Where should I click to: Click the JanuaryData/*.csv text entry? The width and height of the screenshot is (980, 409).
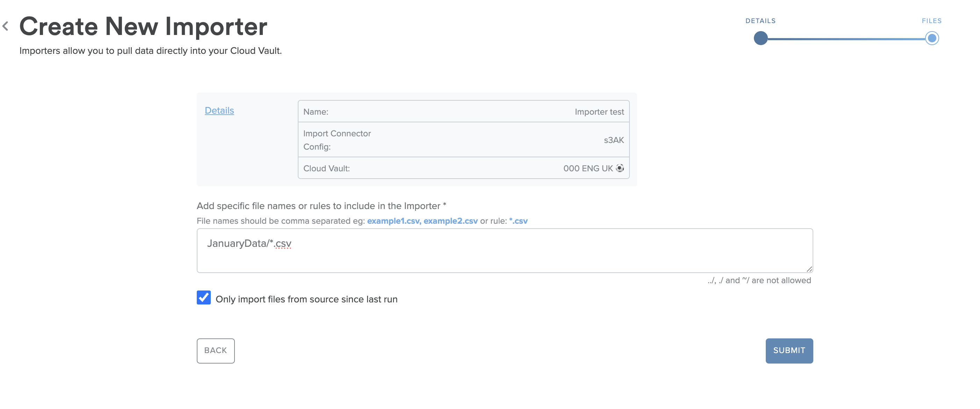point(250,244)
